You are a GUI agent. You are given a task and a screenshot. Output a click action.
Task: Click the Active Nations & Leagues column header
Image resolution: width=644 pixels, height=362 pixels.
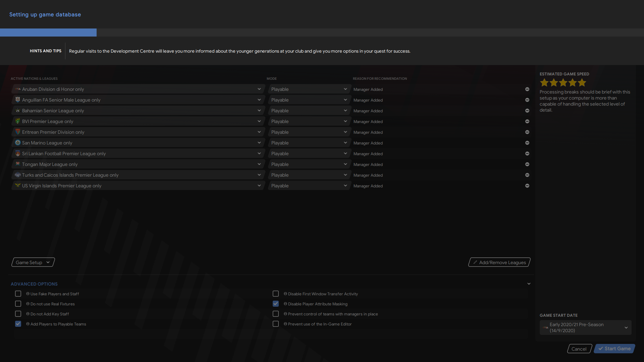pos(34,79)
